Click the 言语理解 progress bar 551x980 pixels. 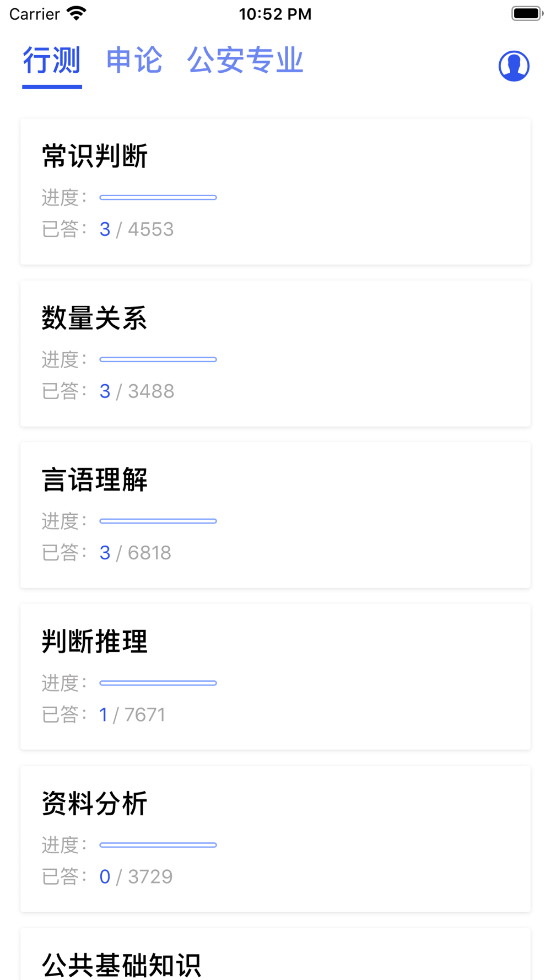pos(158,521)
